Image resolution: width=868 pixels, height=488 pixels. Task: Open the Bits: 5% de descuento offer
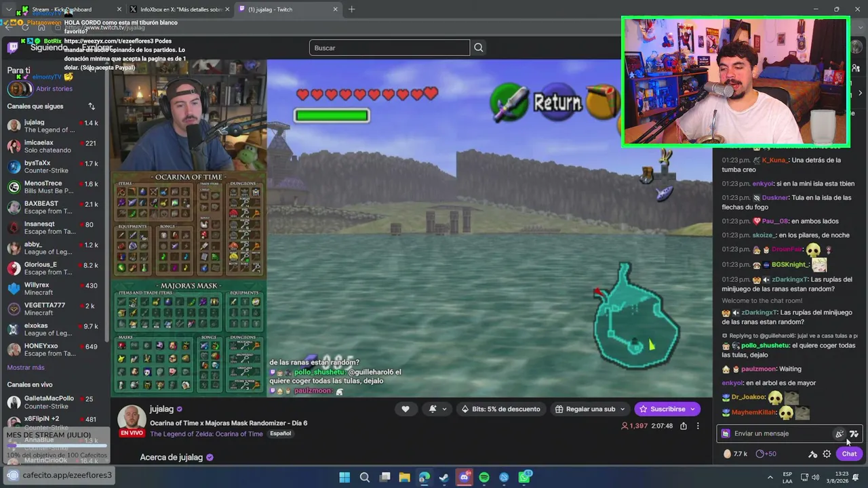click(x=500, y=409)
